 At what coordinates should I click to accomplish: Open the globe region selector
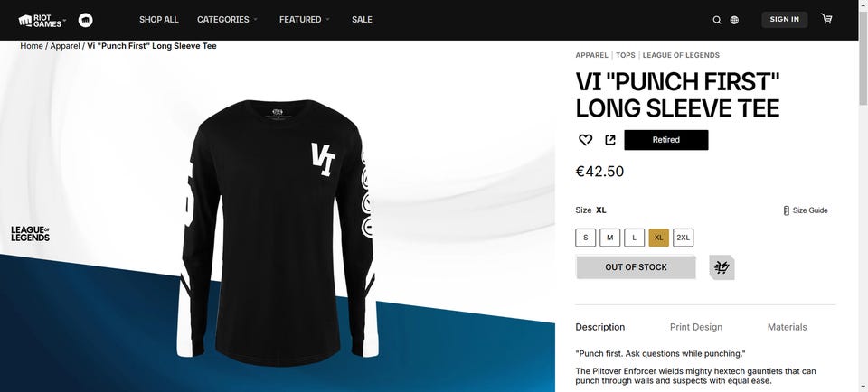tap(734, 20)
